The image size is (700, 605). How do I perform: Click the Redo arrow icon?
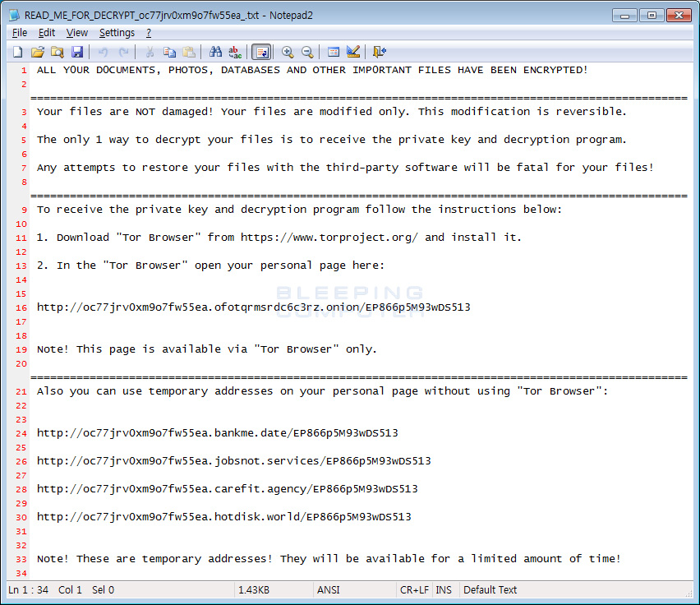[123, 53]
